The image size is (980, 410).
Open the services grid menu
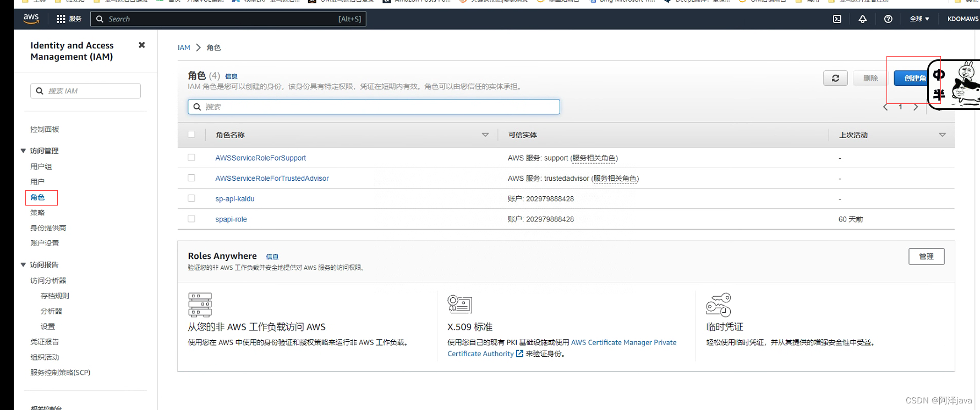(61, 19)
